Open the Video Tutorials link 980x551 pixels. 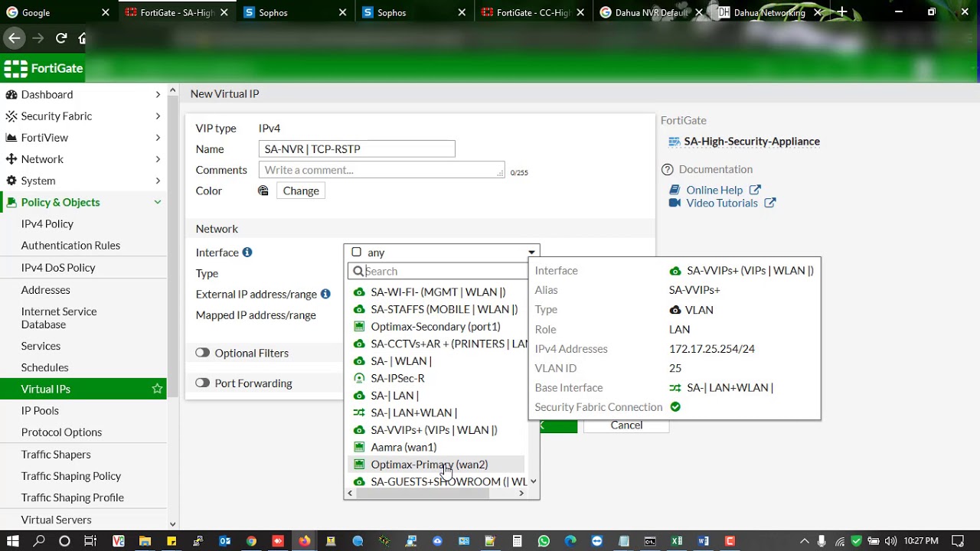[x=722, y=203]
